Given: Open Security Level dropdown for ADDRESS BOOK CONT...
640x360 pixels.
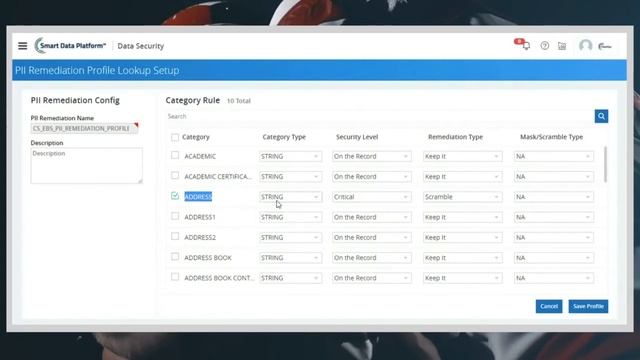Looking at the screenshot, I should (371, 278).
